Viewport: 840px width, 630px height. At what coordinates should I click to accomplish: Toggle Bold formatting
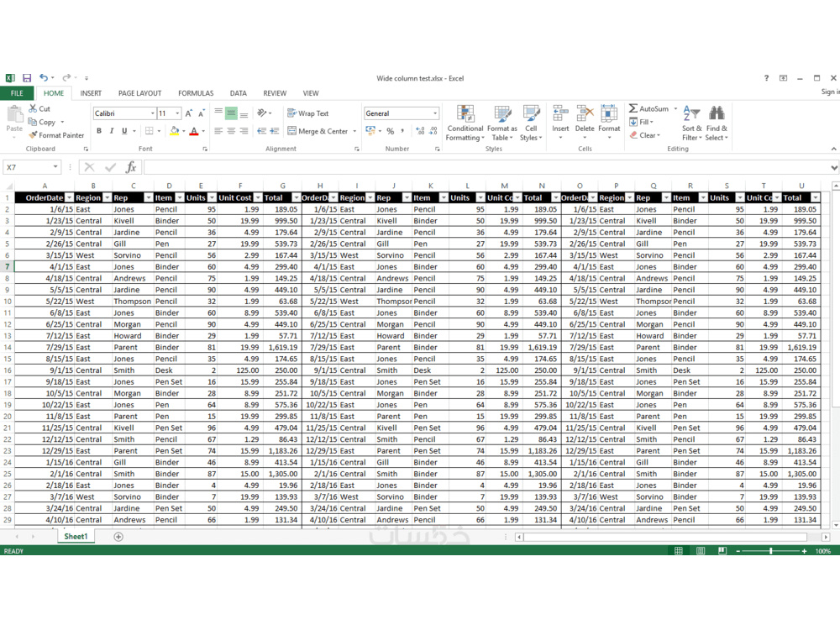click(99, 131)
